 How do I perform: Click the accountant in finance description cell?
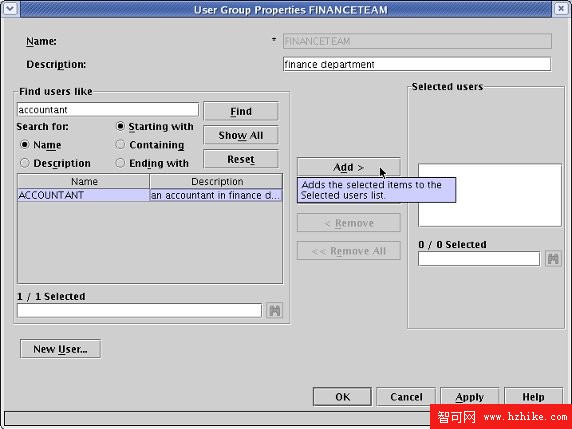pyautogui.click(x=216, y=195)
